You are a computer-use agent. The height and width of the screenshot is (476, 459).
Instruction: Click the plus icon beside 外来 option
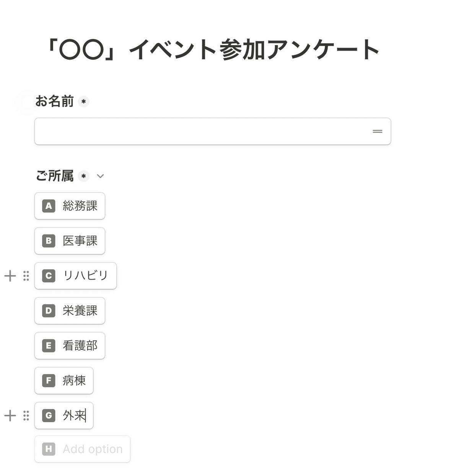[10, 416]
